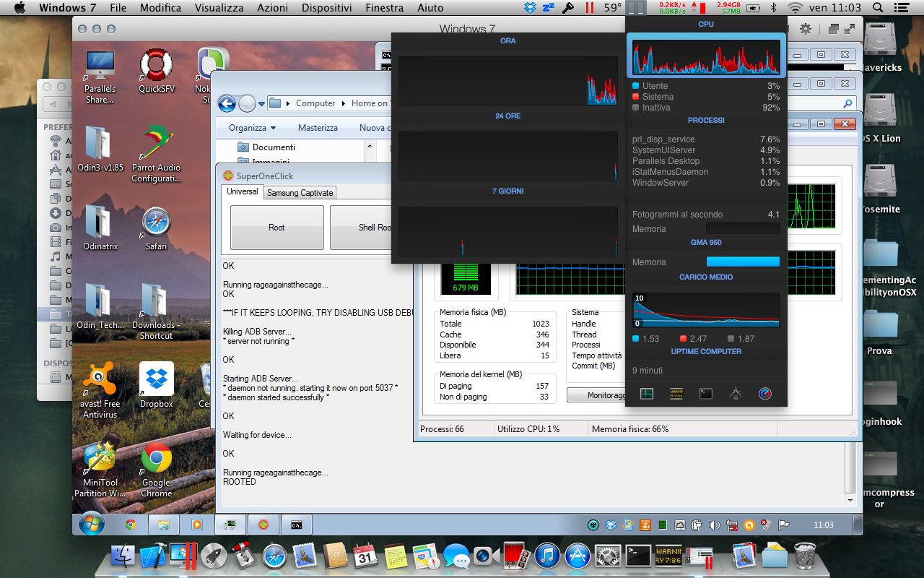924x578 pixels.
Task: Switch to Command Prompt in Windows taskbar
Action: coord(297,525)
